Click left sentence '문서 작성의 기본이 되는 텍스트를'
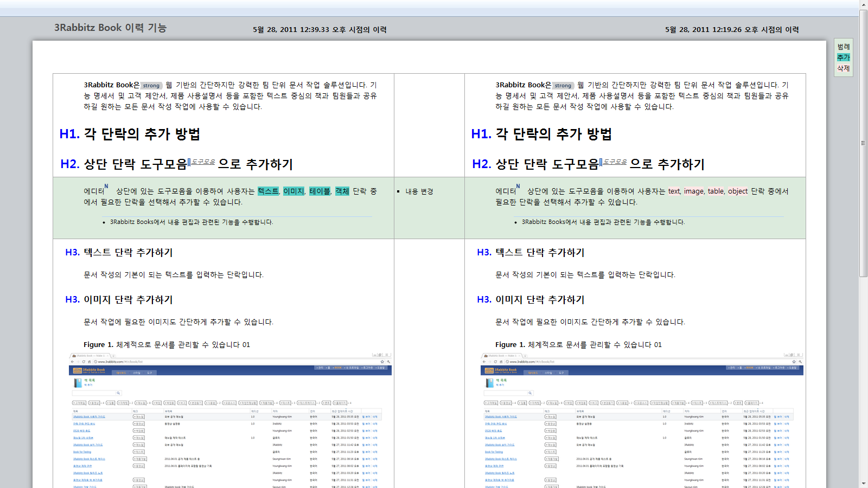Image resolution: width=868 pixels, height=488 pixels. click(174, 275)
